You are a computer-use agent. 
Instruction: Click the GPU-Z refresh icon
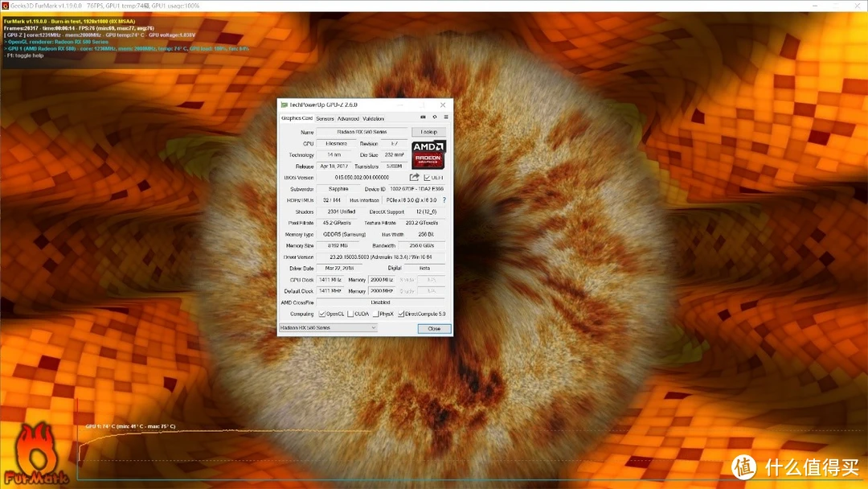pos(435,117)
